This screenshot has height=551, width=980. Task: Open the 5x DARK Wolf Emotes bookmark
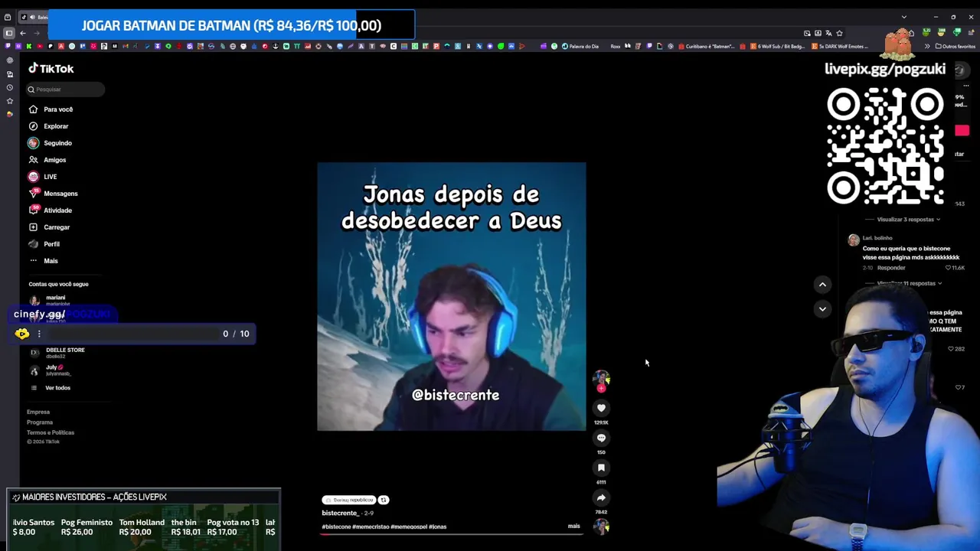[840, 46]
